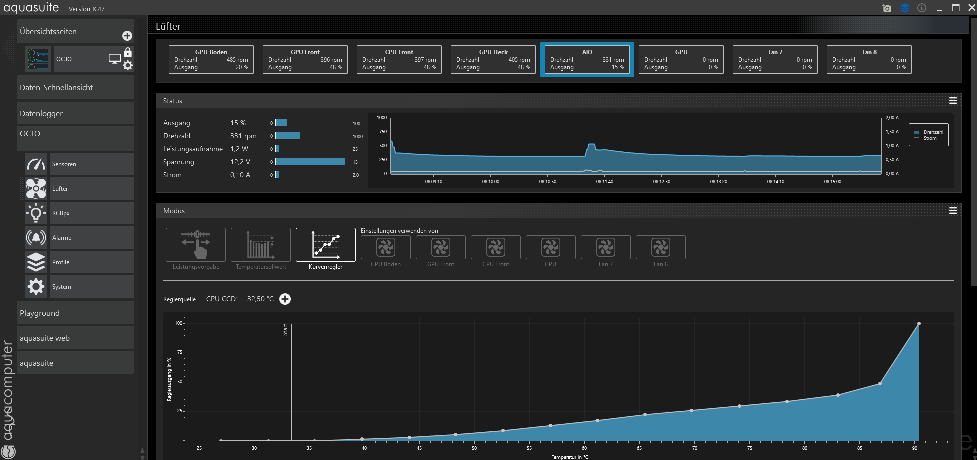
Task: Click the Ausgang 15 % bar
Action: (281, 122)
